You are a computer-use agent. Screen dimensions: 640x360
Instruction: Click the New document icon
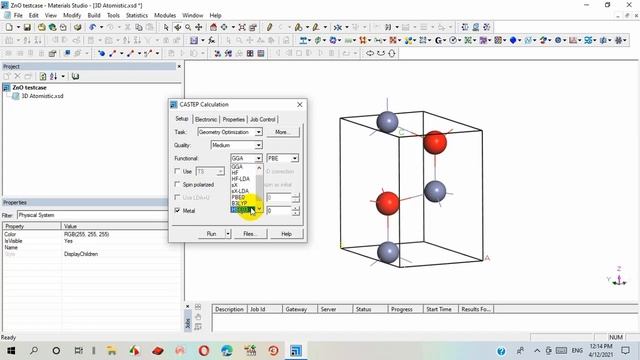[9, 27]
